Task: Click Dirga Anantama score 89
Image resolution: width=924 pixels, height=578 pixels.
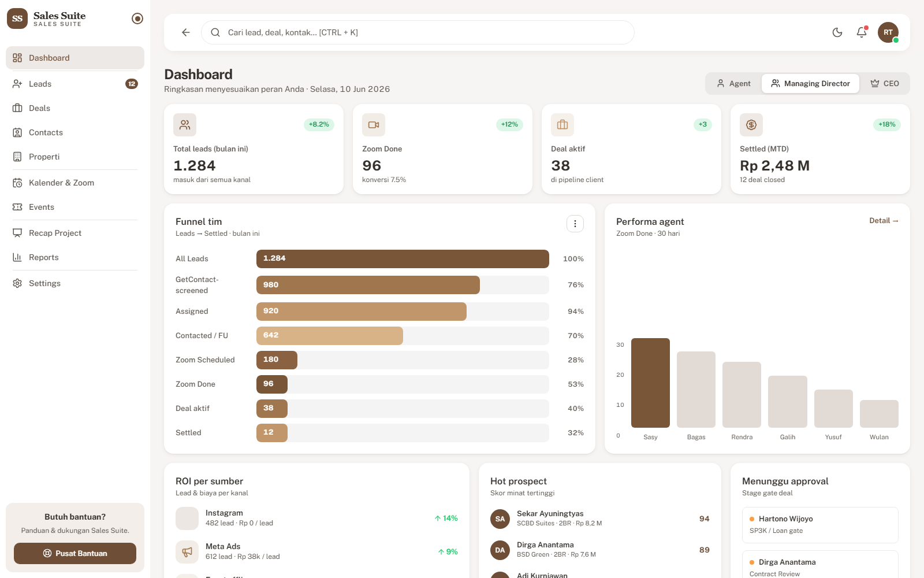Action: pyautogui.click(x=704, y=550)
